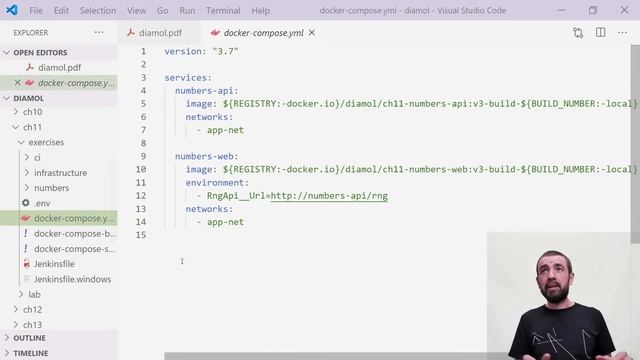Screen dimensions: 640x360
Task: Expand the infrastructure folder
Action: pyautogui.click(x=60, y=173)
